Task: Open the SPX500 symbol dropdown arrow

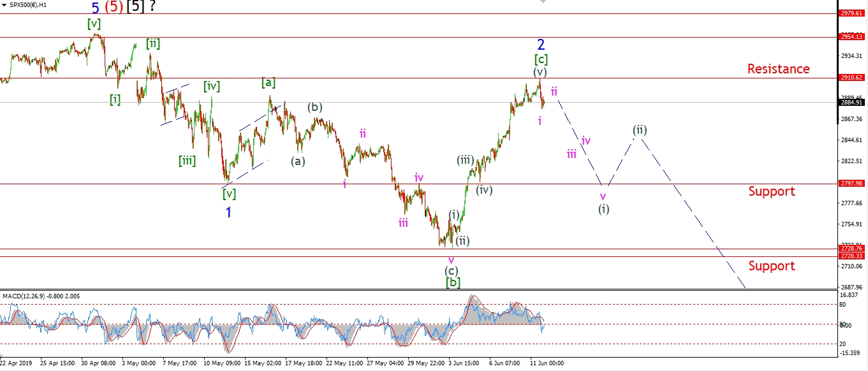Action: 4,5
